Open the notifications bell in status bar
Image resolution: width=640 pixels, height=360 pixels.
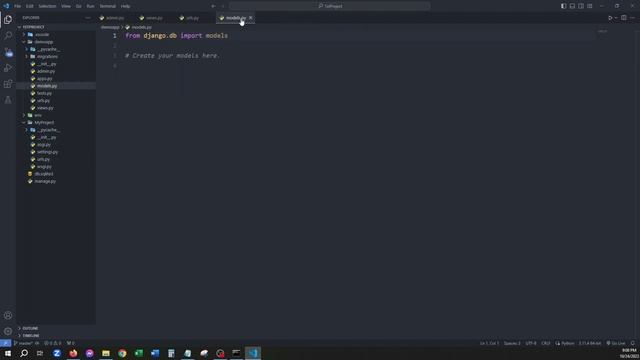[633, 343]
